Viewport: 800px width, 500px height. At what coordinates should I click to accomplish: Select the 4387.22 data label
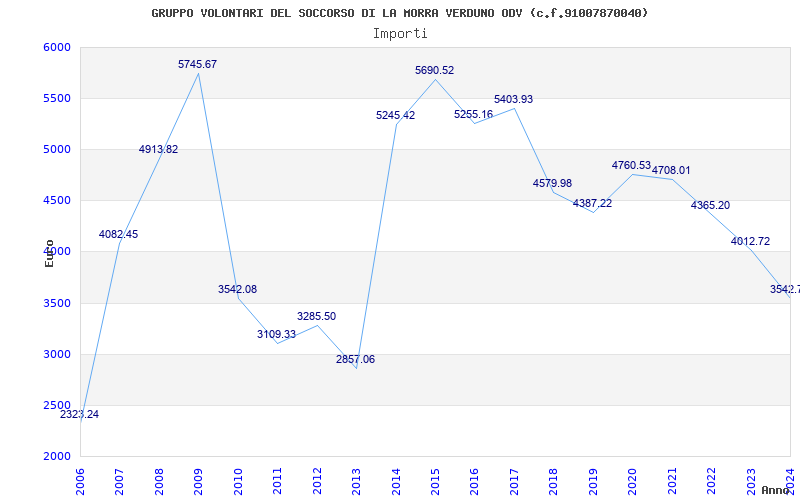(x=592, y=203)
